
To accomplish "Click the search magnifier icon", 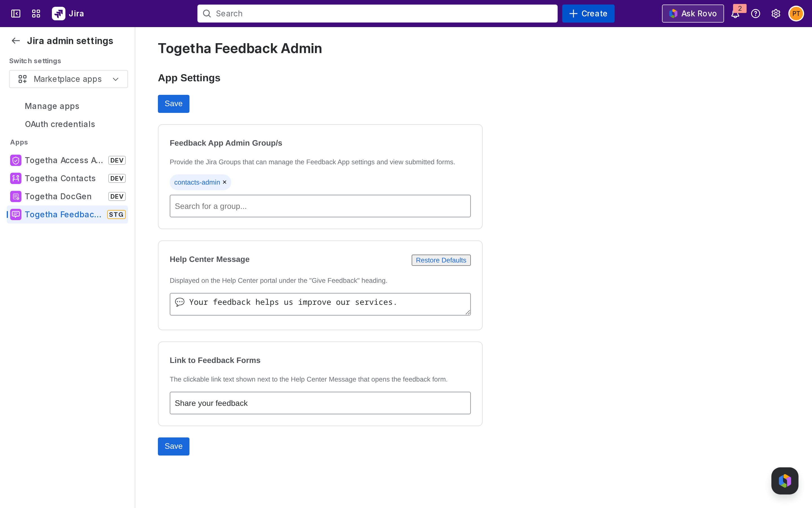I will [x=207, y=14].
